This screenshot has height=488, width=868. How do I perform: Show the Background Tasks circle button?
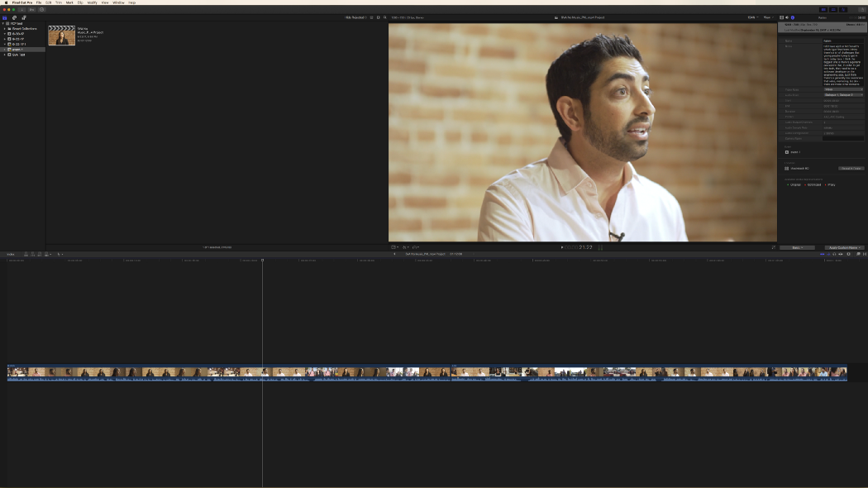point(41,9)
